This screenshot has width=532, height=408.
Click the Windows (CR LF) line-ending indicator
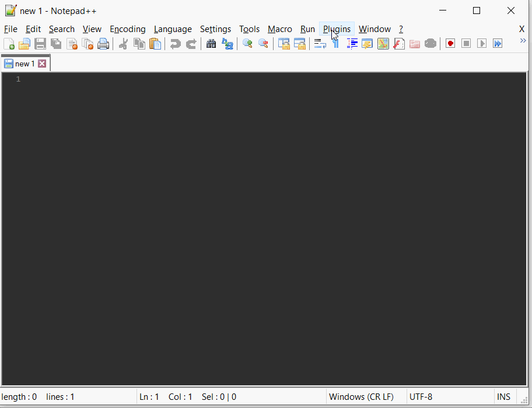coord(366,396)
